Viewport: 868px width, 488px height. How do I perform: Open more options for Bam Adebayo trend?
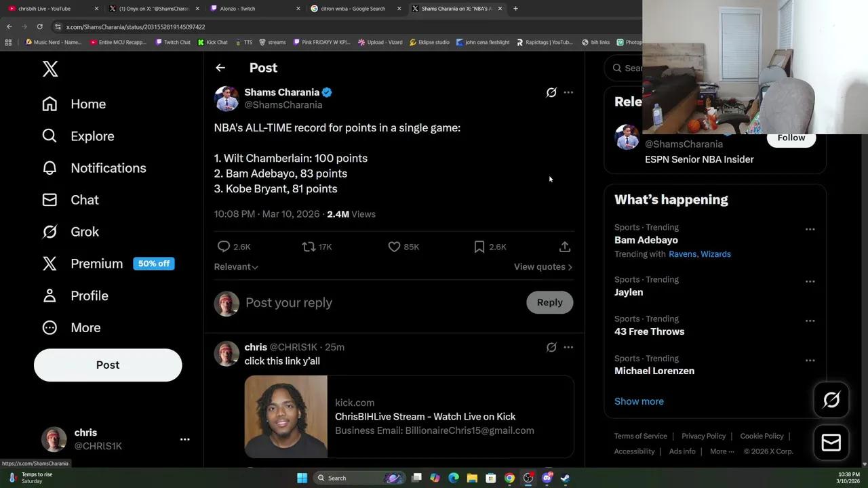(810, 229)
